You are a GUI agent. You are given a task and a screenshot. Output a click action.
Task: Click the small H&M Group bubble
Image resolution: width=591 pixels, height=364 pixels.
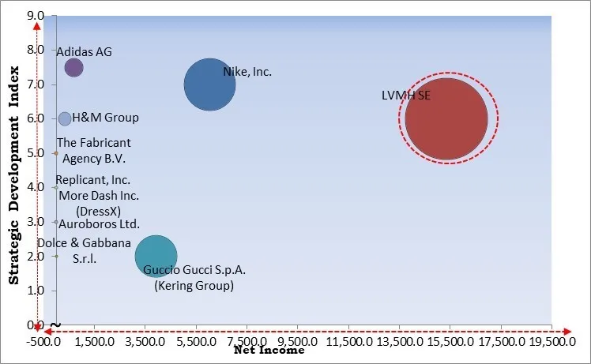(x=65, y=118)
